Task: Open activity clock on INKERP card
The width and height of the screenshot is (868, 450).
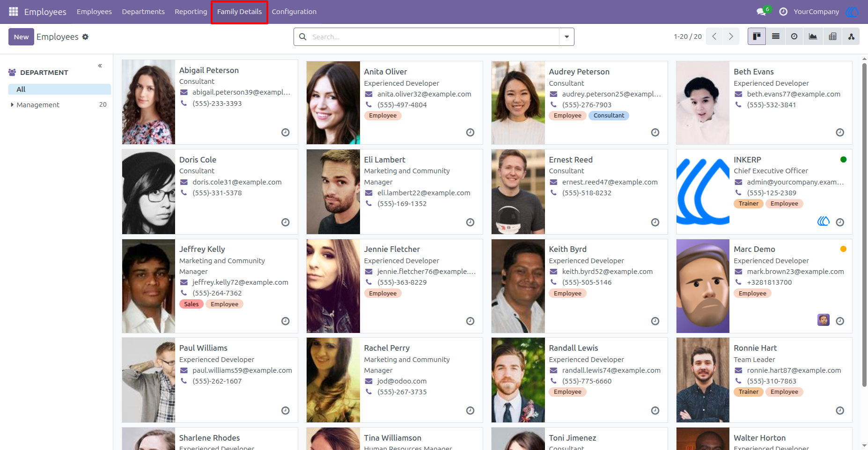Action: (840, 222)
